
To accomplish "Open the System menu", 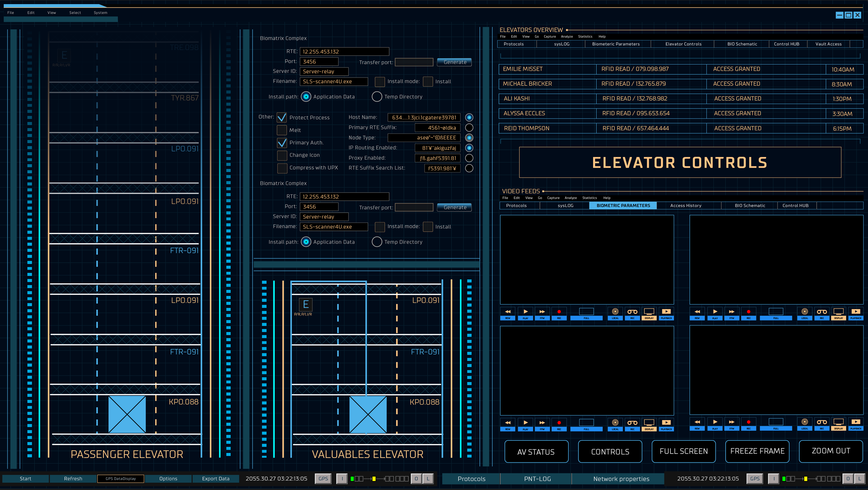I will pyautogui.click(x=100, y=12).
